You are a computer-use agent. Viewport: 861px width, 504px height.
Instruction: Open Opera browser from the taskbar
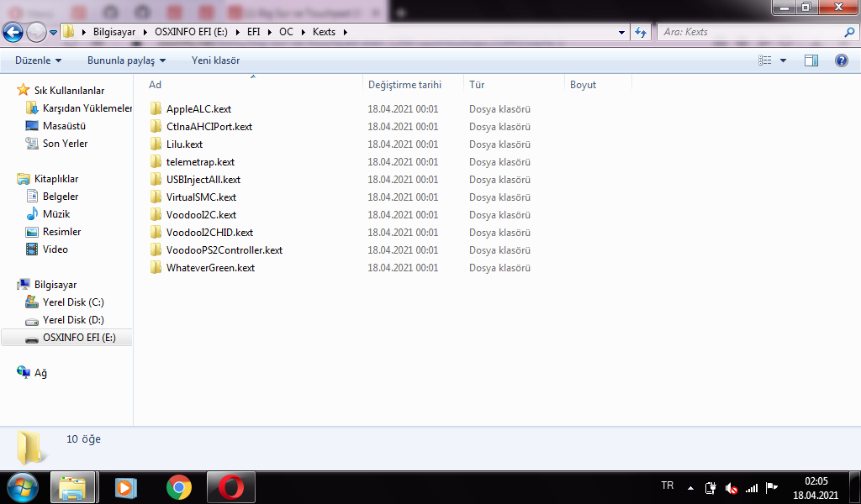point(231,487)
